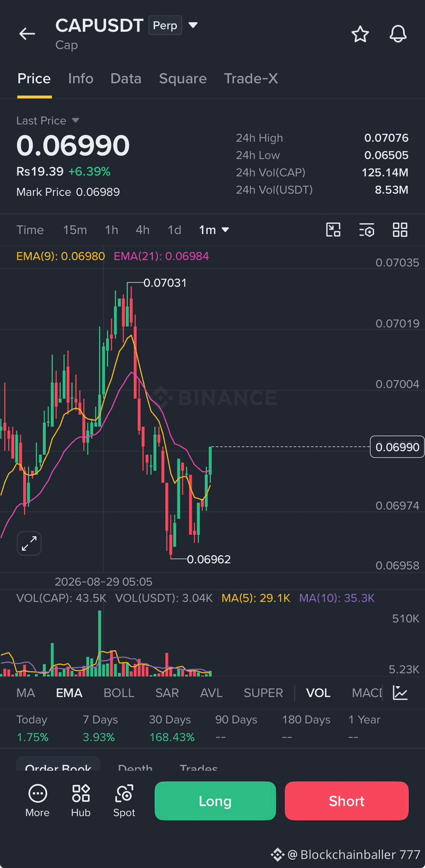Tap the 24h Vol(USDT) value 8.53M
This screenshot has height=868, width=425.
click(392, 190)
